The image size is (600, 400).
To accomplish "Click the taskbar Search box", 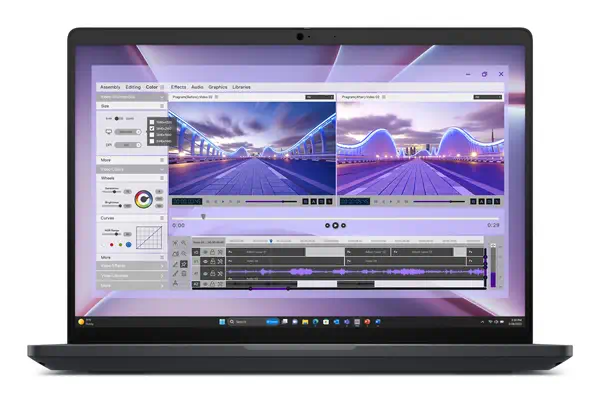I will click(246, 322).
